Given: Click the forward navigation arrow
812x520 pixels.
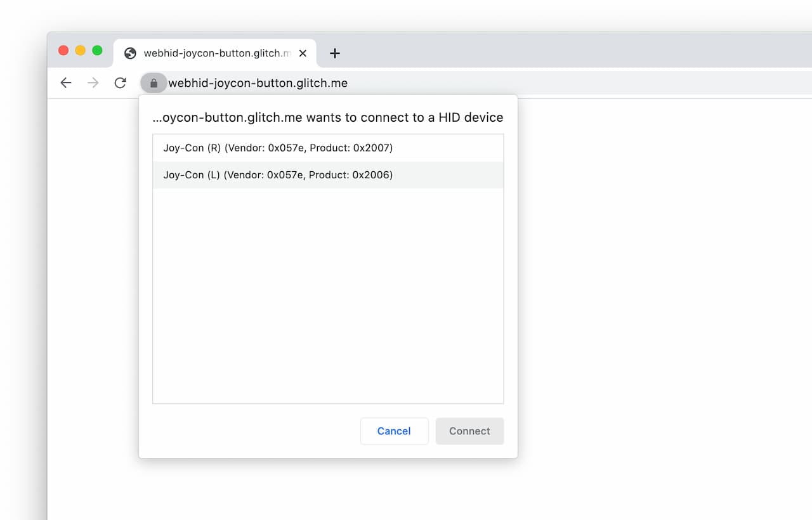Looking at the screenshot, I should click(93, 82).
